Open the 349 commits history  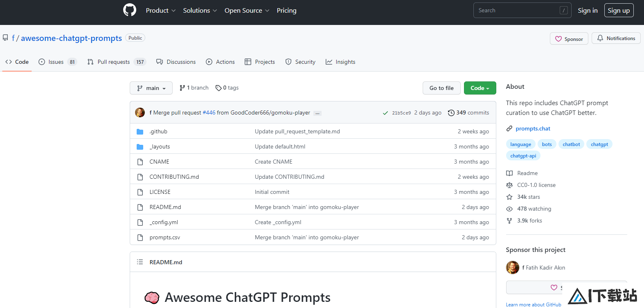pos(468,113)
